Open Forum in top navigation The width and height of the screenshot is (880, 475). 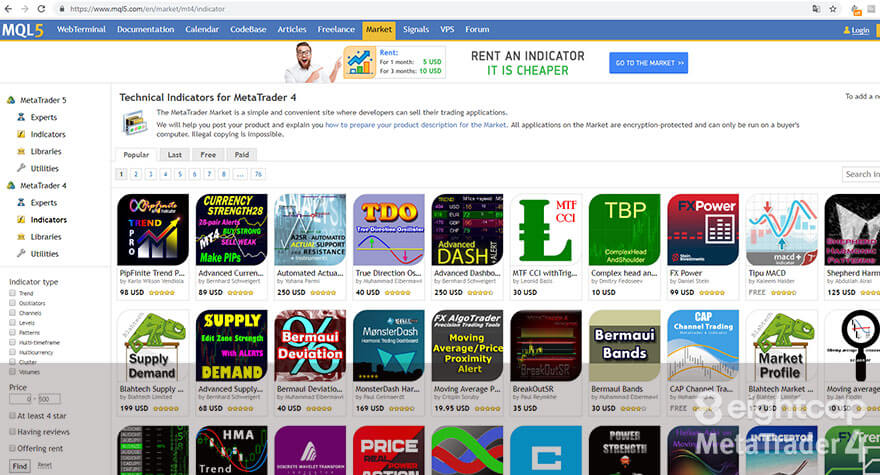tap(477, 29)
